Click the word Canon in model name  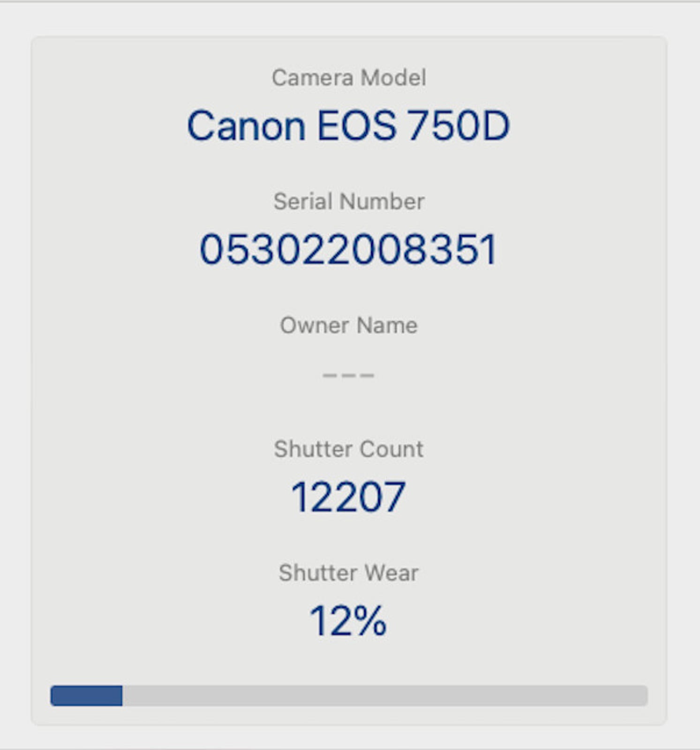pyautogui.click(x=246, y=126)
